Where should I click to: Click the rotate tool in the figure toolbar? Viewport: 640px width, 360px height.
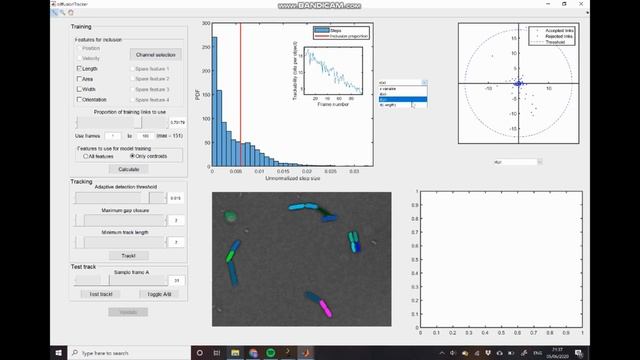point(71,13)
